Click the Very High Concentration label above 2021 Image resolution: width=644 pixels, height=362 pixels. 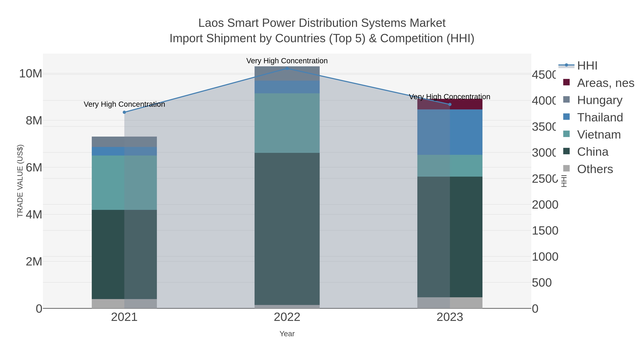[x=124, y=104]
